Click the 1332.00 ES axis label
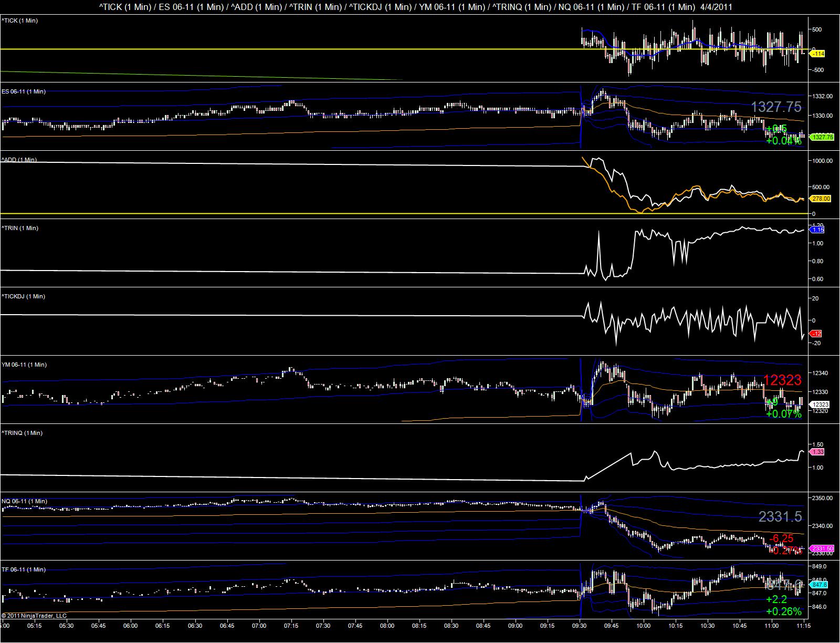 pyautogui.click(x=823, y=97)
